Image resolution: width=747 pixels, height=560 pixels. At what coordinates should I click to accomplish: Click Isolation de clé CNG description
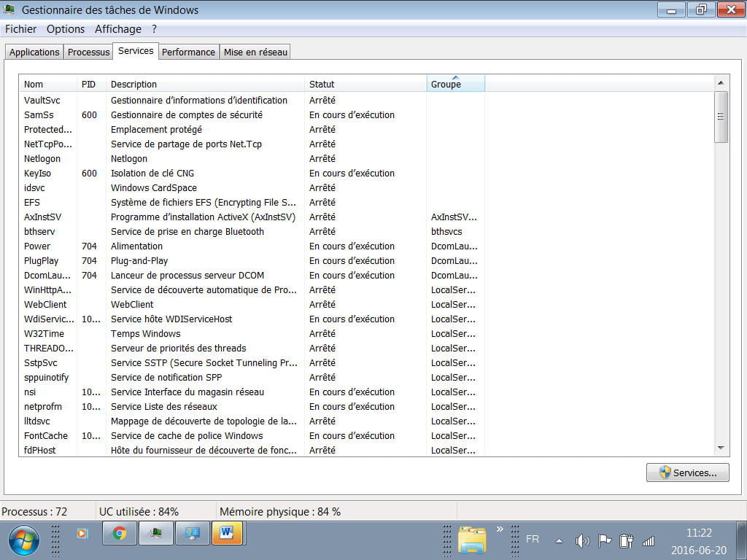click(152, 173)
